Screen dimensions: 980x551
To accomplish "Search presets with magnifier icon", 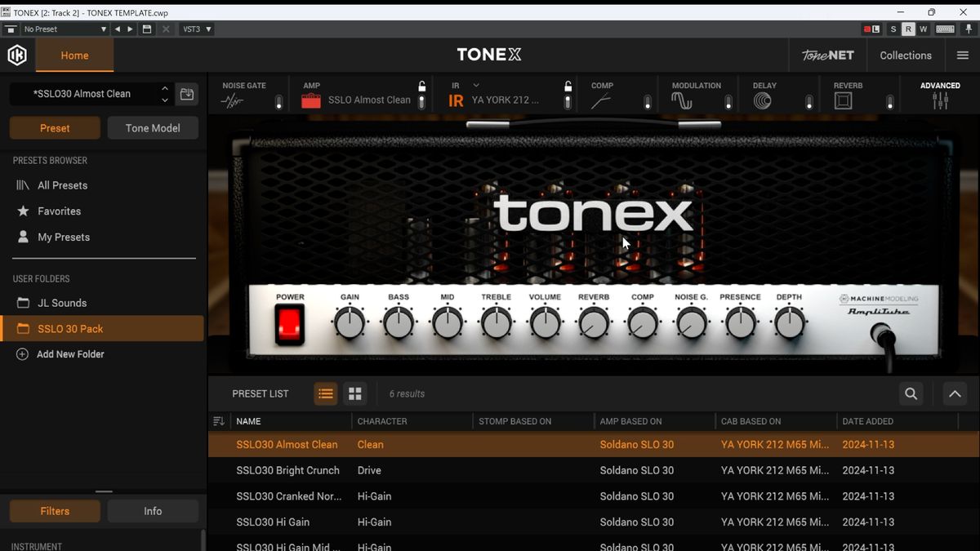I will [911, 393].
